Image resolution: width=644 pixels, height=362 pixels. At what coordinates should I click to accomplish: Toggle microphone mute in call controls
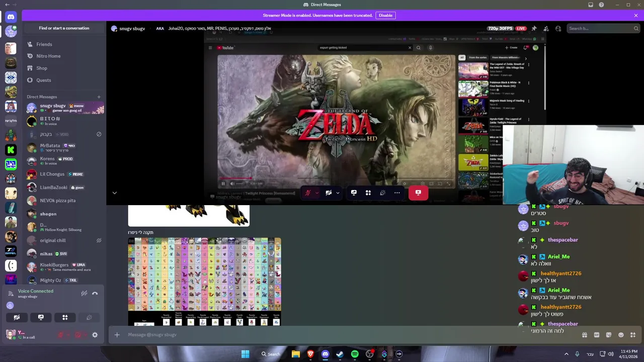click(x=308, y=193)
